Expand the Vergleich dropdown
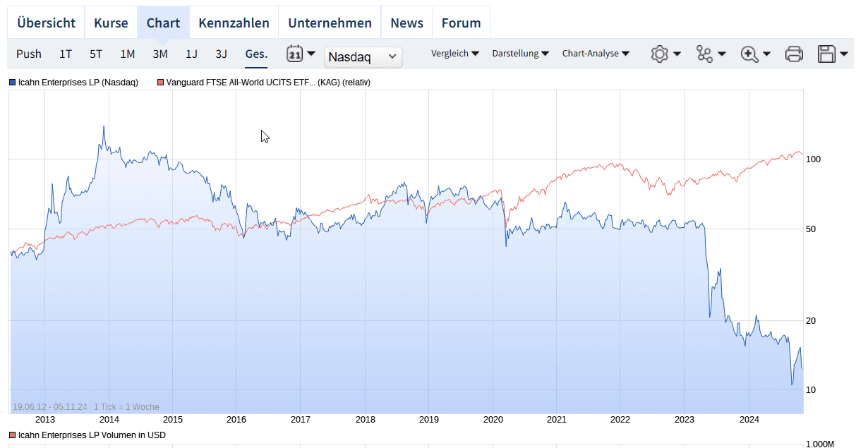This screenshot has width=868, height=448. click(455, 54)
